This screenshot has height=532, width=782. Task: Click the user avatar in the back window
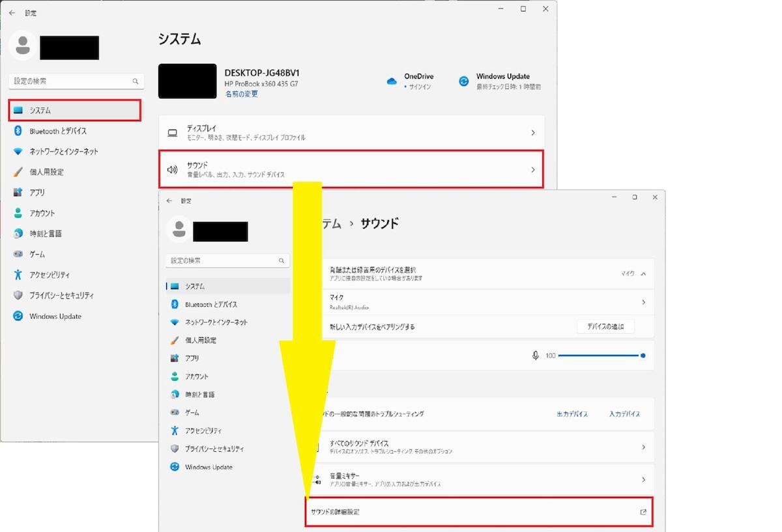[23, 45]
